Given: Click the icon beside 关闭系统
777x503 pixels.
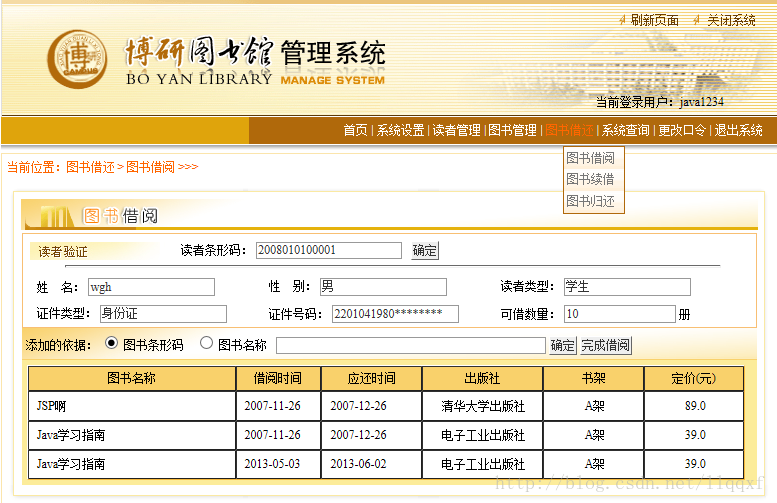Looking at the screenshot, I should [696, 20].
